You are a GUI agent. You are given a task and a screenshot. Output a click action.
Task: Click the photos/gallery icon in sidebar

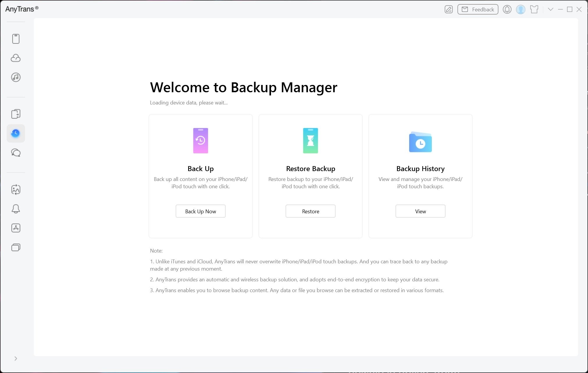click(16, 189)
